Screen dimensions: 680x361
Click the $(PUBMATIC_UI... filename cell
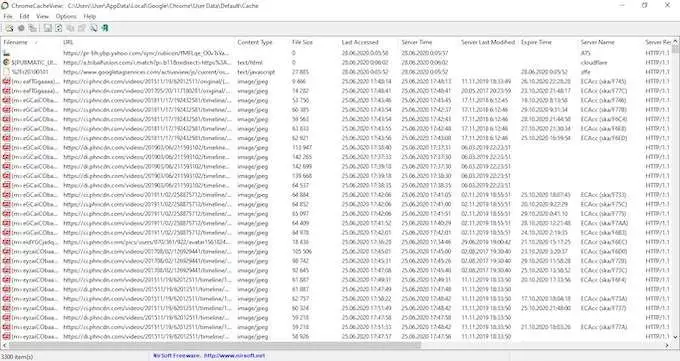pyautogui.click(x=34, y=62)
